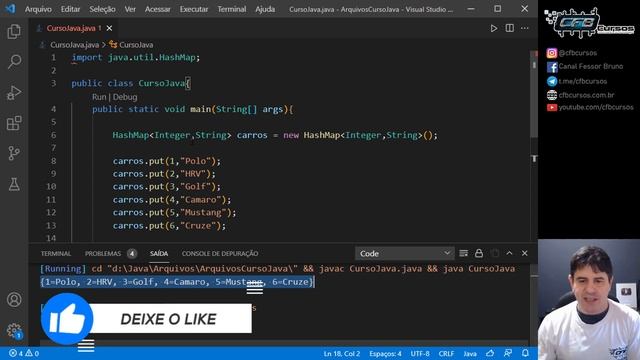
Task: Click the Debug CodeLens link
Action: coord(125,97)
